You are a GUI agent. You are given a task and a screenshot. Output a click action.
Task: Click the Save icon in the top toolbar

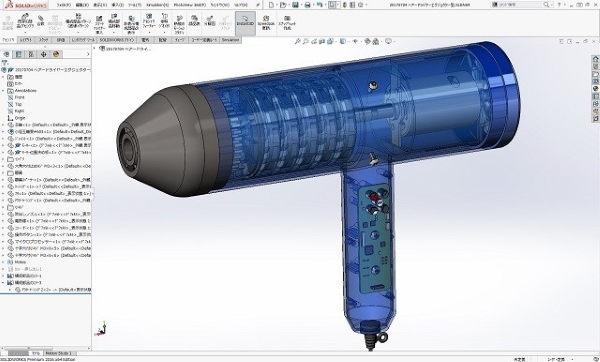295,5
